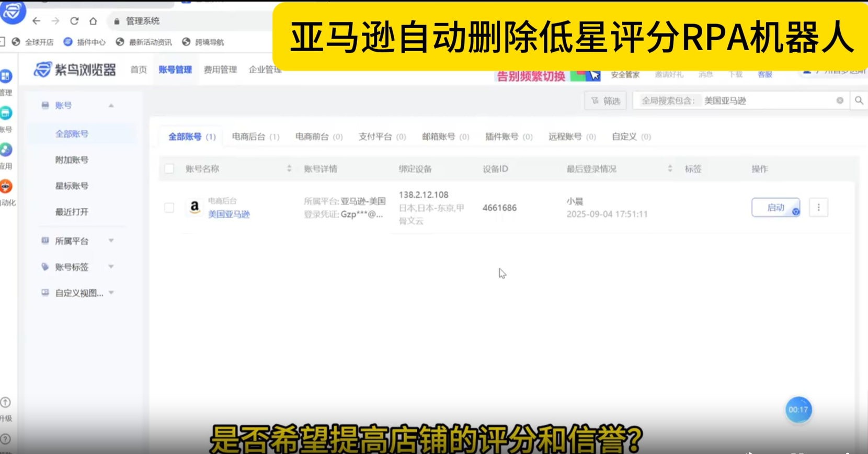
Task: Click the IP 138.2.12.108 cell
Action: [424, 195]
